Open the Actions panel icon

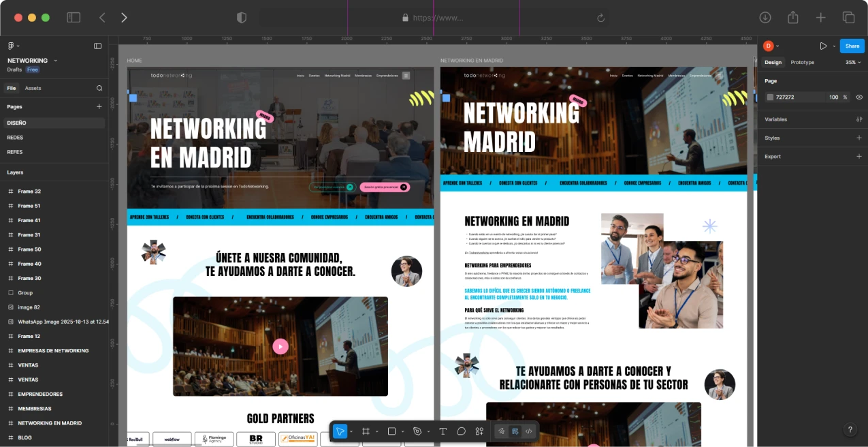(479, 431)
